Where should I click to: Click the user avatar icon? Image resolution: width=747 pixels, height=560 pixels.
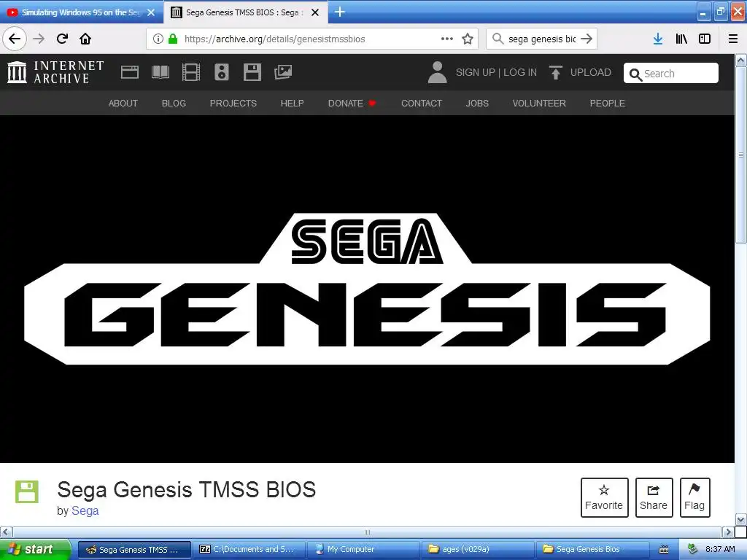point(438,72)
